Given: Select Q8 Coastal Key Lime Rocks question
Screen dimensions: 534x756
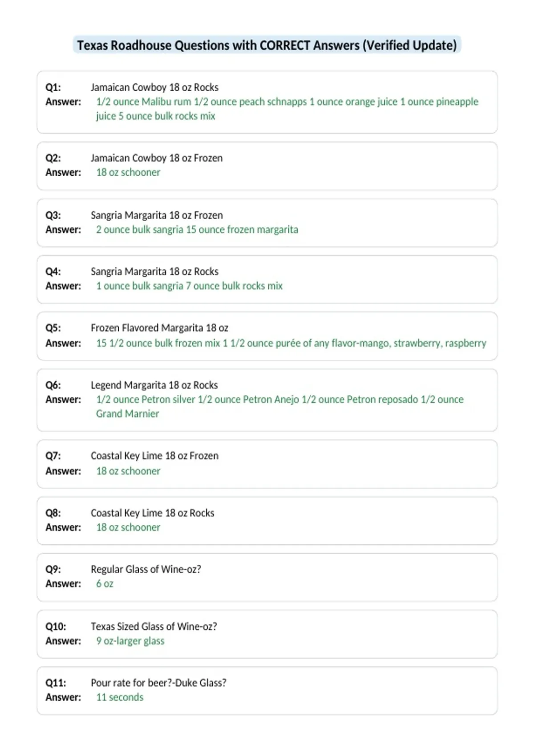Looking at the screenshot, I should click(x=152, y=513).
